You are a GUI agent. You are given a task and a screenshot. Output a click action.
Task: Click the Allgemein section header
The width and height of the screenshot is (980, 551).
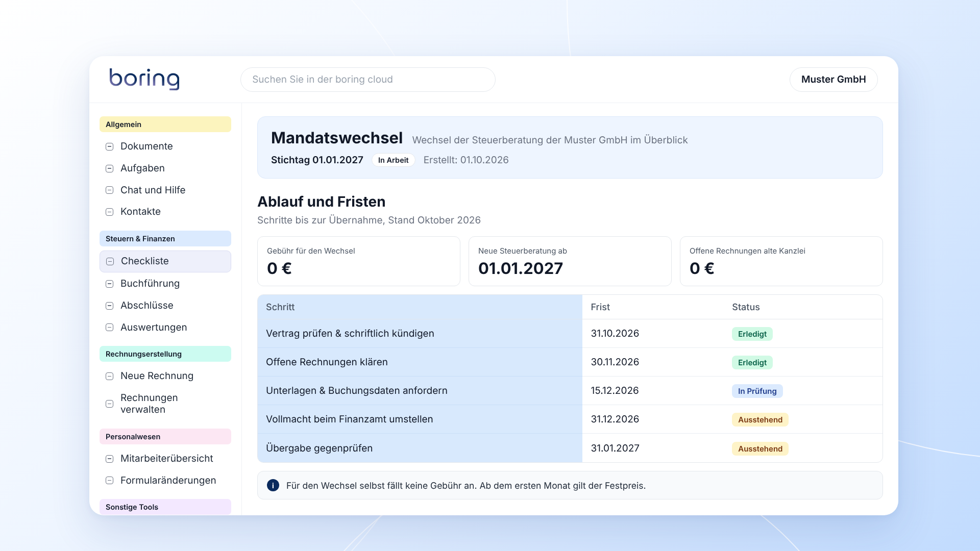[x=165, y=124]
